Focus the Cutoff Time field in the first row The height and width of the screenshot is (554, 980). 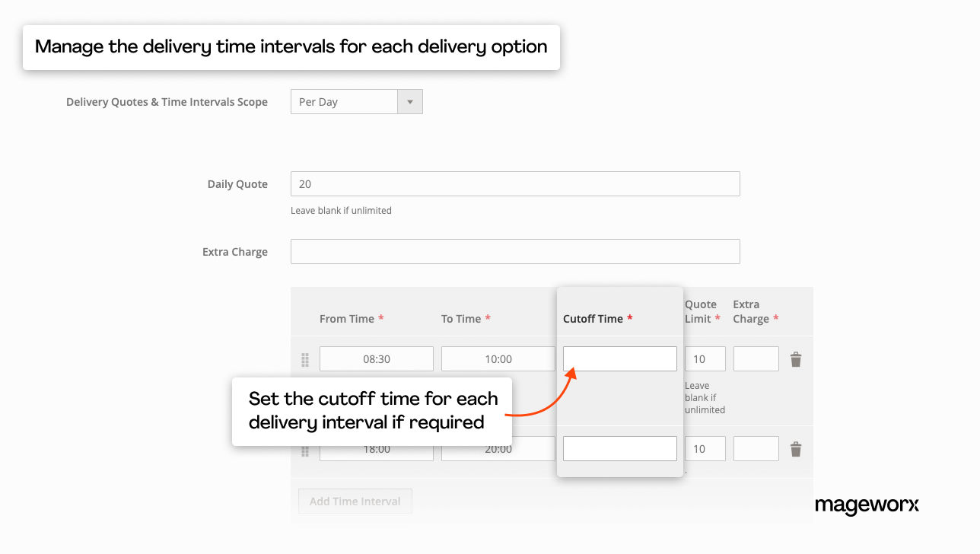(619, 359)
